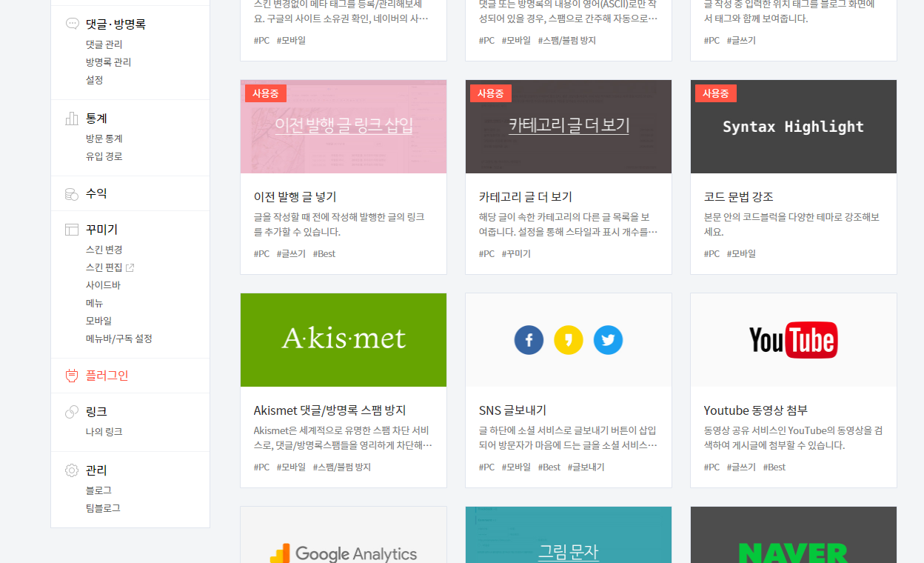Open 나의 링크
Screen dimensions: 924x563
[x=104, y=432]
